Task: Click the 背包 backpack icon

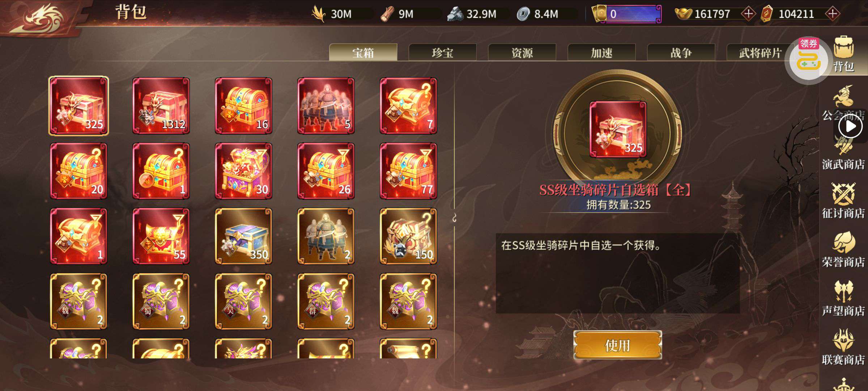Action: tap(844, 54)
